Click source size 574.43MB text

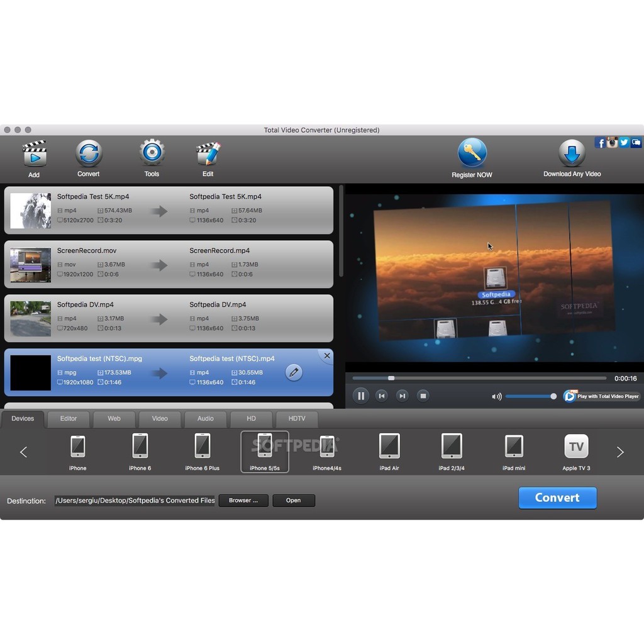[x=118, y=210]
